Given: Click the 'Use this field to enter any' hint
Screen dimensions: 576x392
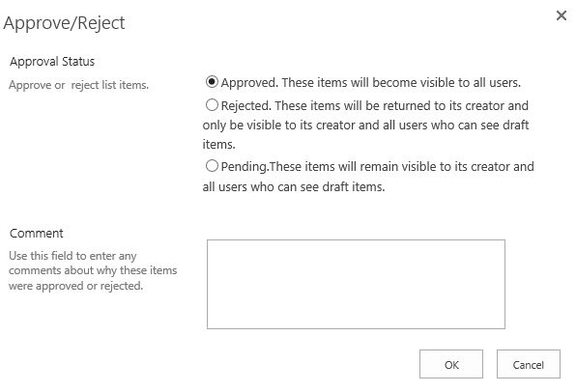Looking at the screenshot, I should pyautogui.click(x=72, y=256).
